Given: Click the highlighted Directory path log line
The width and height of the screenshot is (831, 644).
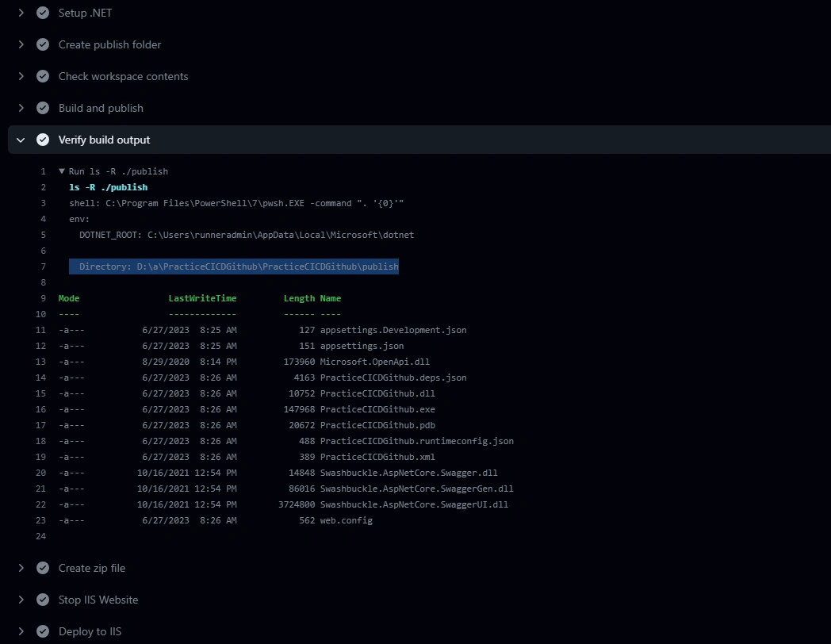Looking at the screenshot, I should 234,266.
